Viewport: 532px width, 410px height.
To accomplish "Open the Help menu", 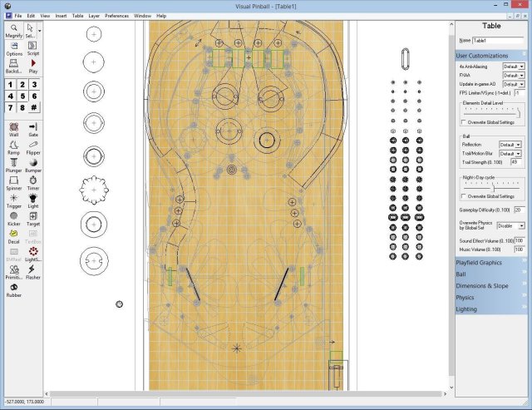I will (x=161, y=16).
